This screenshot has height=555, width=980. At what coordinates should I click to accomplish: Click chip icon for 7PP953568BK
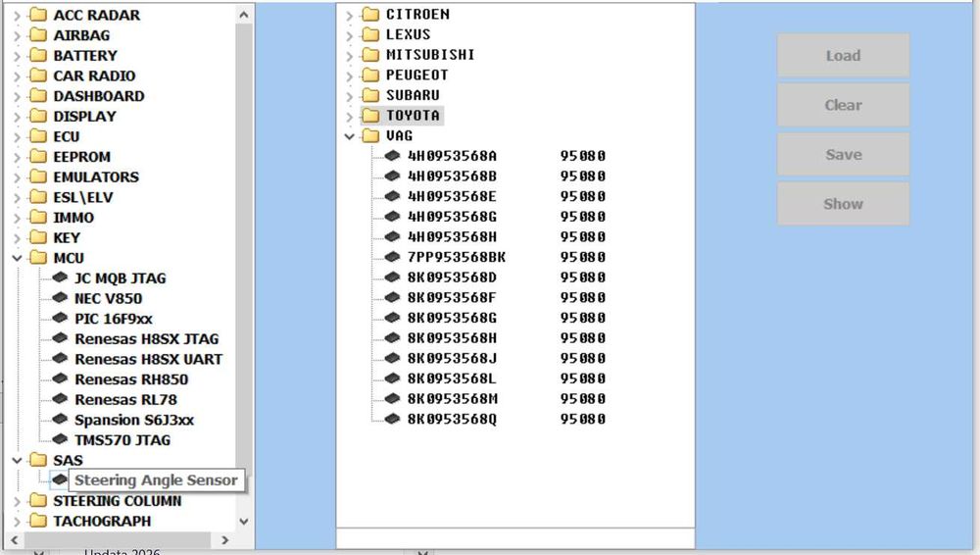tap(392, 257)
